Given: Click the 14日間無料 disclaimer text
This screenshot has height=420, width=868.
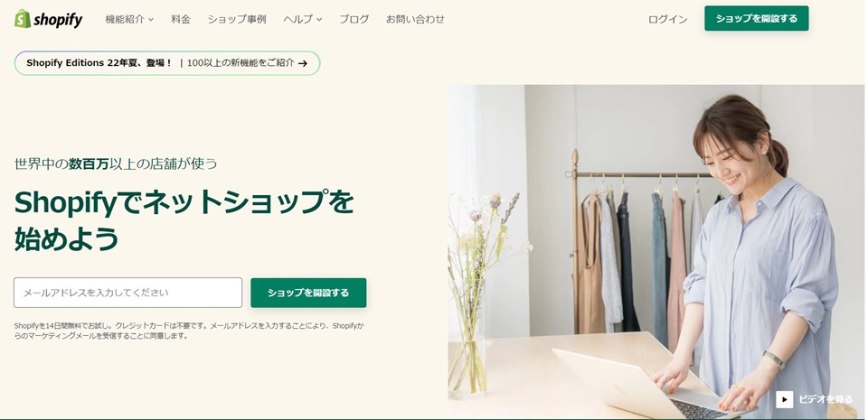Looking at the screenshot, I should tap(190, 331).
